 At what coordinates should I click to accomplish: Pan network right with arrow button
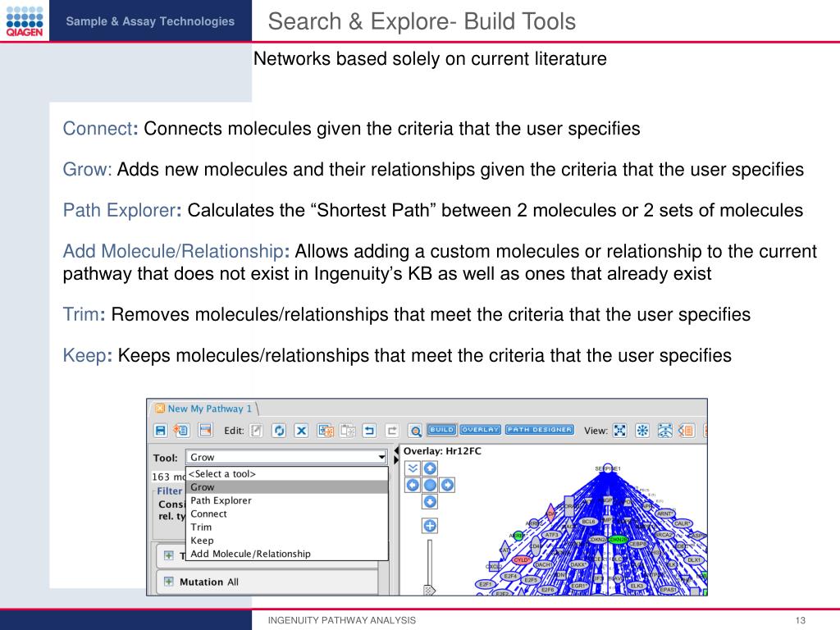tap(447, 486)
